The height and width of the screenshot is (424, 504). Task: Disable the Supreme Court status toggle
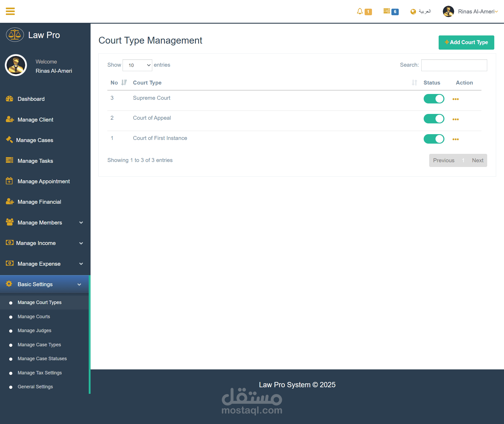tap(434, 99)
